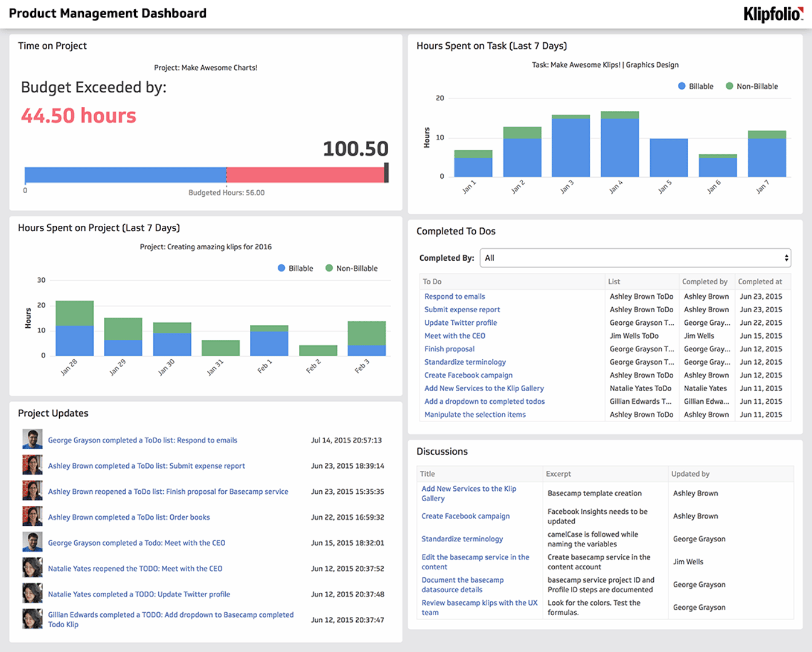Image resolution: width=812 pixels, height=652 pixels.
Task: Open the Standardize terminology to-do link
Action: pyautogui.click(x=465, y=362)
